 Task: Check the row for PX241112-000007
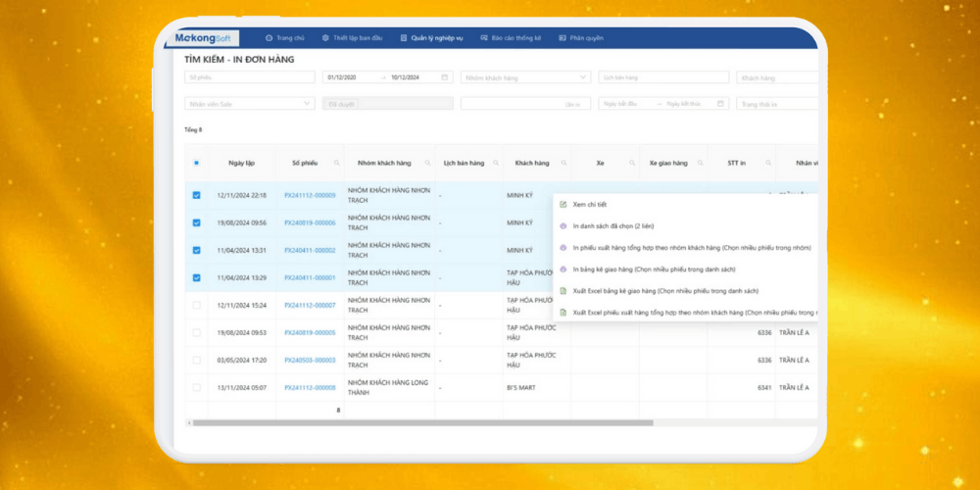click(196, 306)
